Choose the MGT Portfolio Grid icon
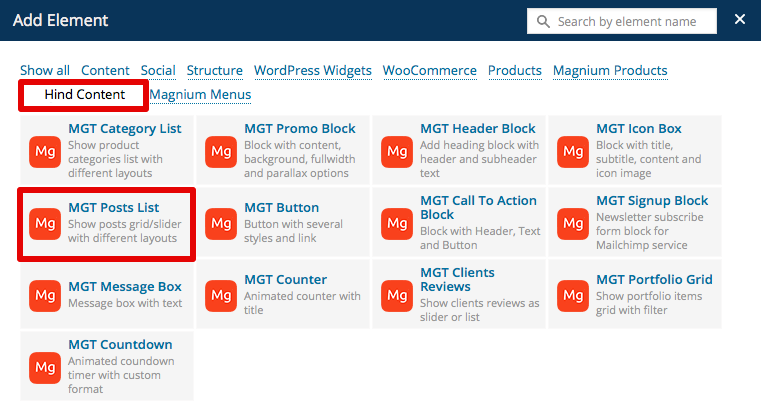This screenshot has height=420, width=761. point(572,295)
